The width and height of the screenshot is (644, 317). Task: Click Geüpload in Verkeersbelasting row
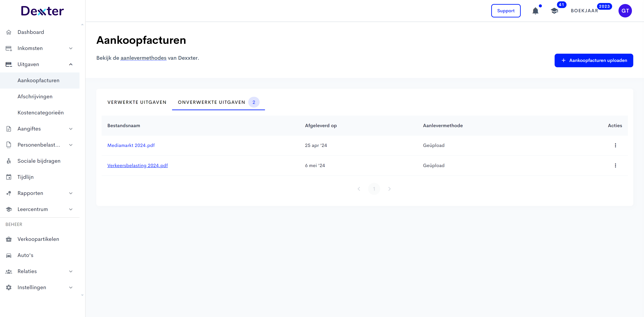434,166
